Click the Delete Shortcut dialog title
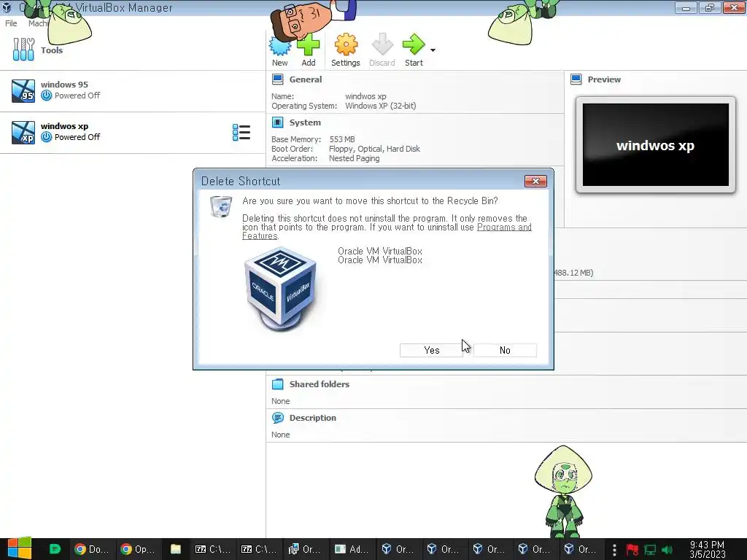Image resolution: width=747 pixels, height=560 pixels. 241,181
